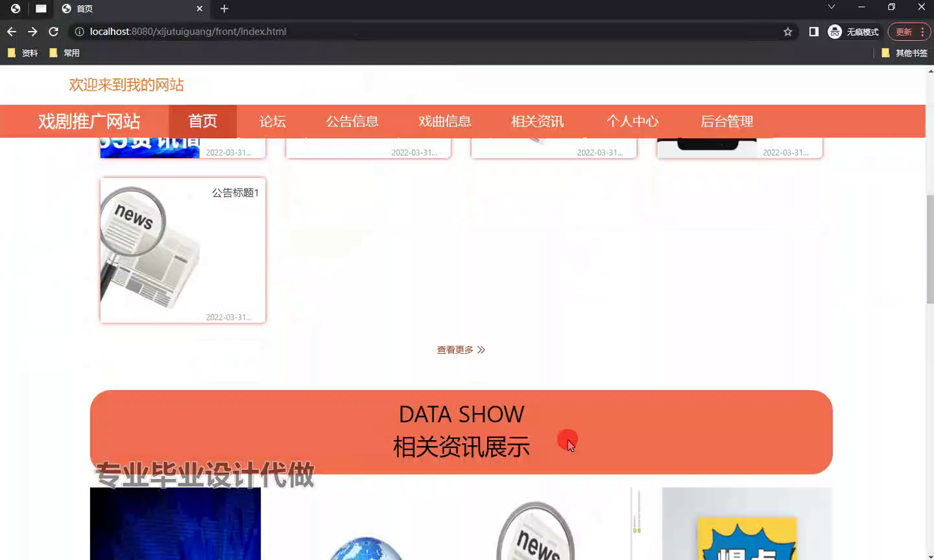Open the 其他书签 bookmarks folder
The width and height of the screenshot is (934, 560).
click(905, 53)
